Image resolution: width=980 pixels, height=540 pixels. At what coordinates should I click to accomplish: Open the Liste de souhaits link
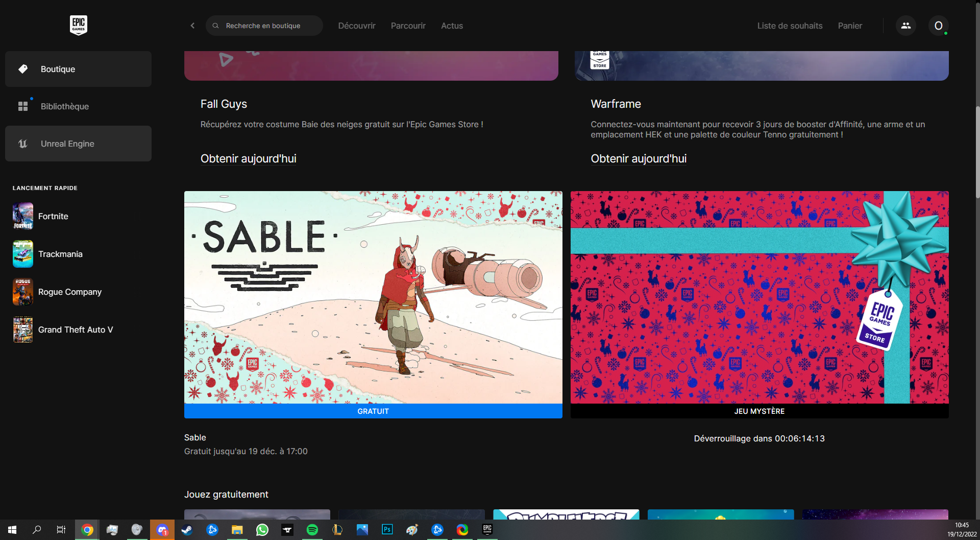[790, 26]
